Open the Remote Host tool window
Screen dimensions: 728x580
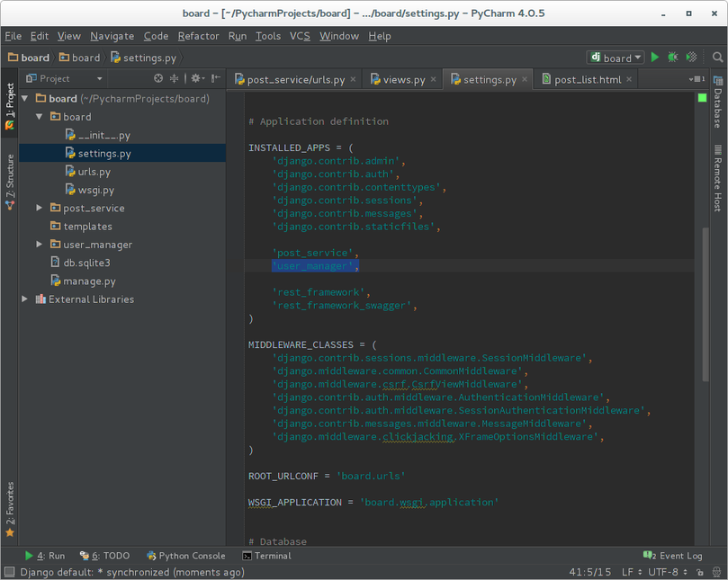click(718, 178)
